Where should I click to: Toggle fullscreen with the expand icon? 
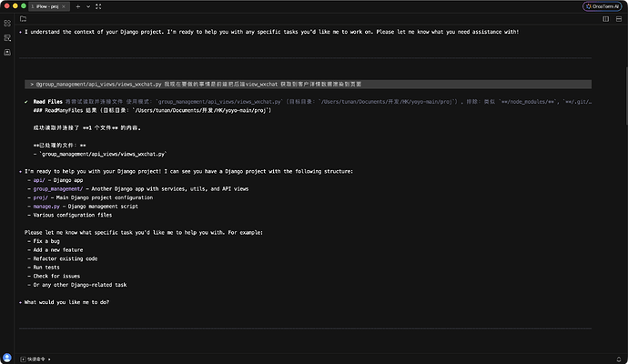98,6
